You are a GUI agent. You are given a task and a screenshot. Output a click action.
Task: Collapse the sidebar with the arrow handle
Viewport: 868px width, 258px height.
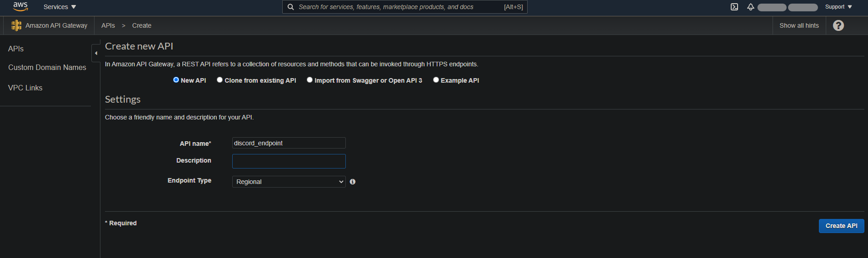[96, 53]
